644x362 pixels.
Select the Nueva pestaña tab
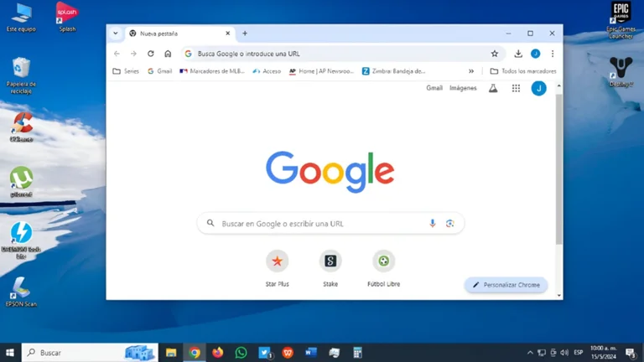(x=179, y=34)
